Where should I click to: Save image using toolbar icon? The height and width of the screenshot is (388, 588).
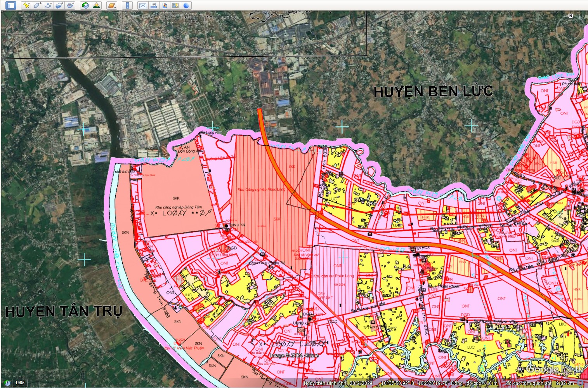click(165, 5)
